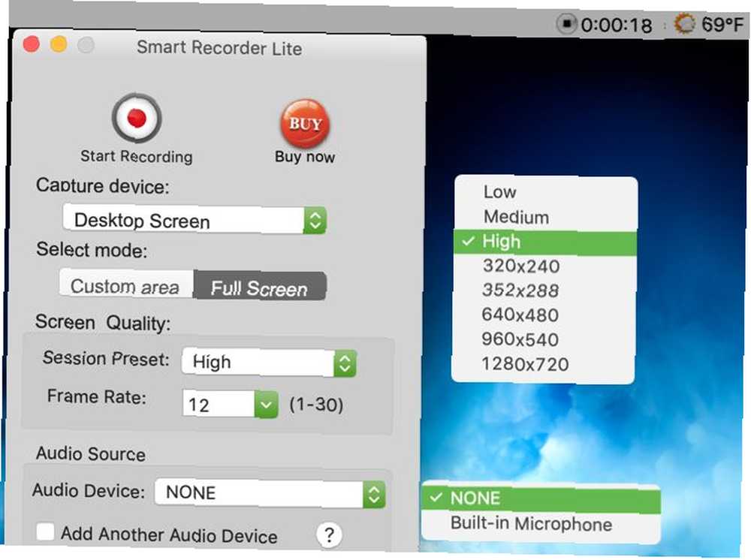Viewport: 751px width, 560px height.
Task: Select 1280x720 resolution option
Action: (x=544, y=364)
